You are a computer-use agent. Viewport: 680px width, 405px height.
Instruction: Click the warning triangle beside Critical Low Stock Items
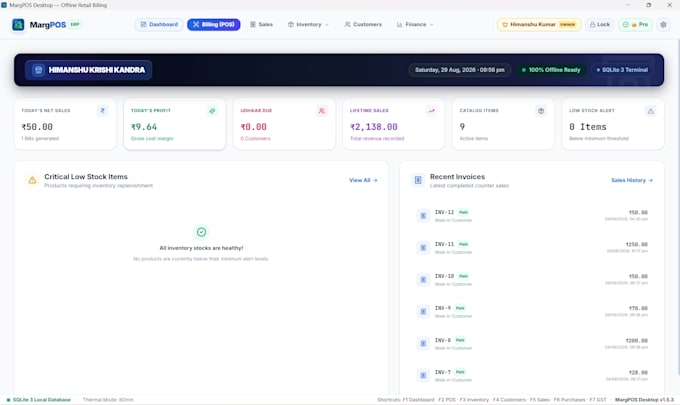[x=33, y=180]
